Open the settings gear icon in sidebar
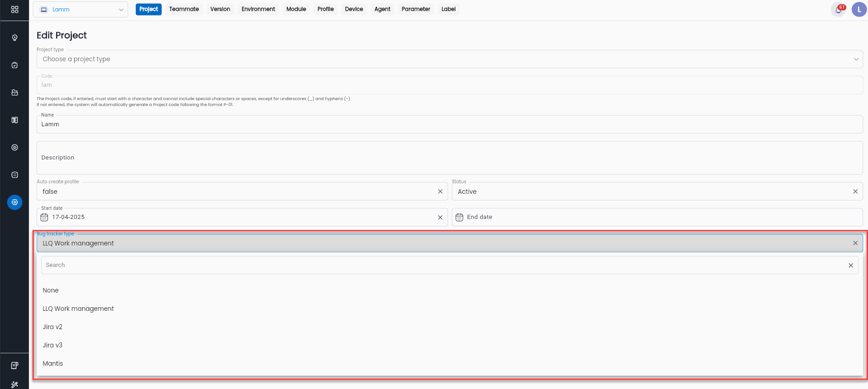The width and height of the screenshot is (868, 389). tap(15, 202)
